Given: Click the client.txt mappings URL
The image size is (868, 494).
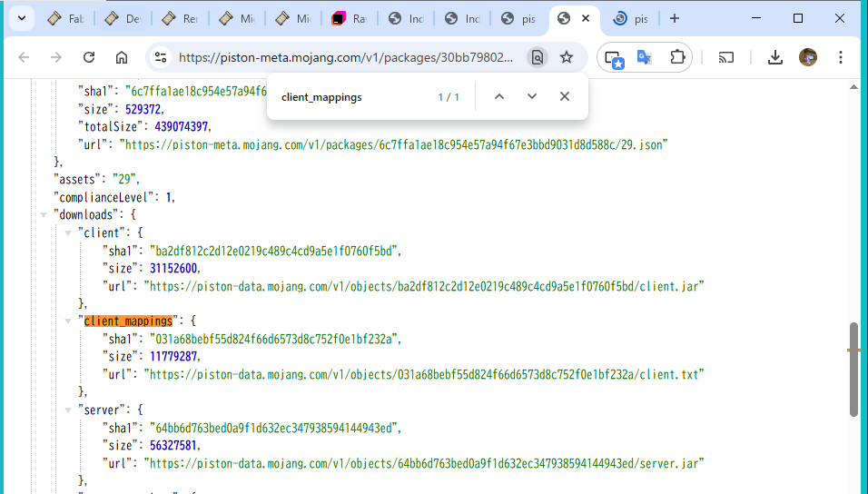Looking at the screenshot, I should pos(424,374).
